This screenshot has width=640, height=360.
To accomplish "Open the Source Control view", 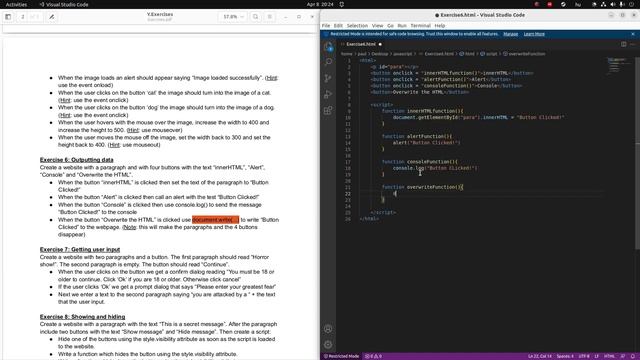I will [328, 78].
